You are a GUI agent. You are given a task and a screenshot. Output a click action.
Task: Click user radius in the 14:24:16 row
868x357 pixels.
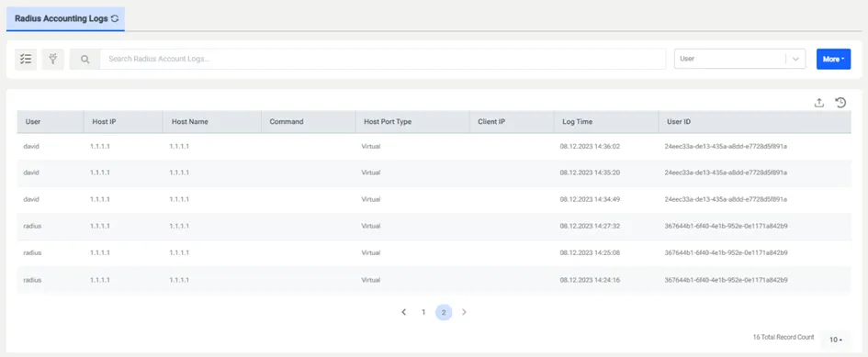pyautogui.click(x=32, y=280)
